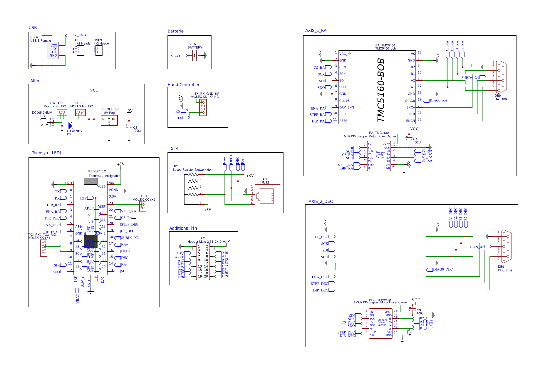Click the ENCA pin label on TMC5160
This screenshot has width=554, height=392.
[x=411, y=107]
